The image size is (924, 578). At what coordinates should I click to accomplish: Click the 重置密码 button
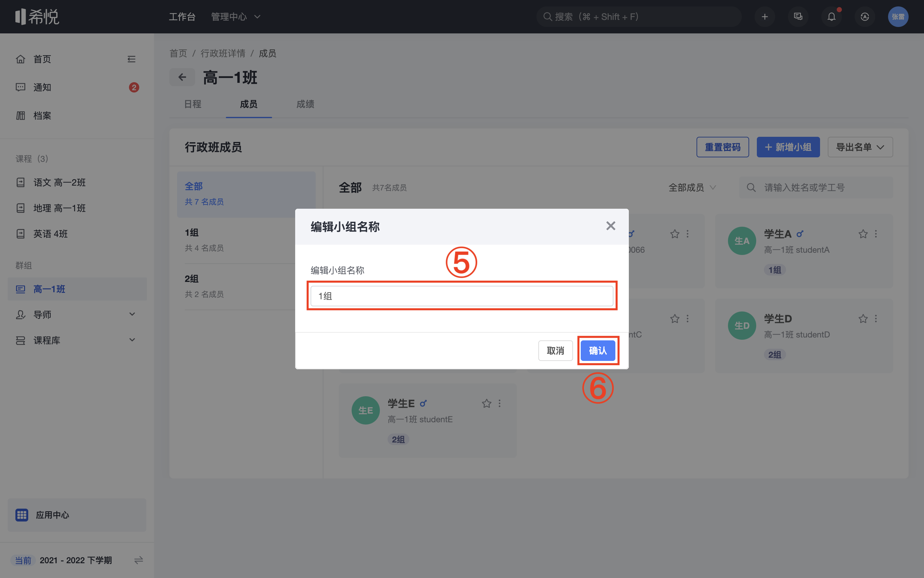[723, 147]
